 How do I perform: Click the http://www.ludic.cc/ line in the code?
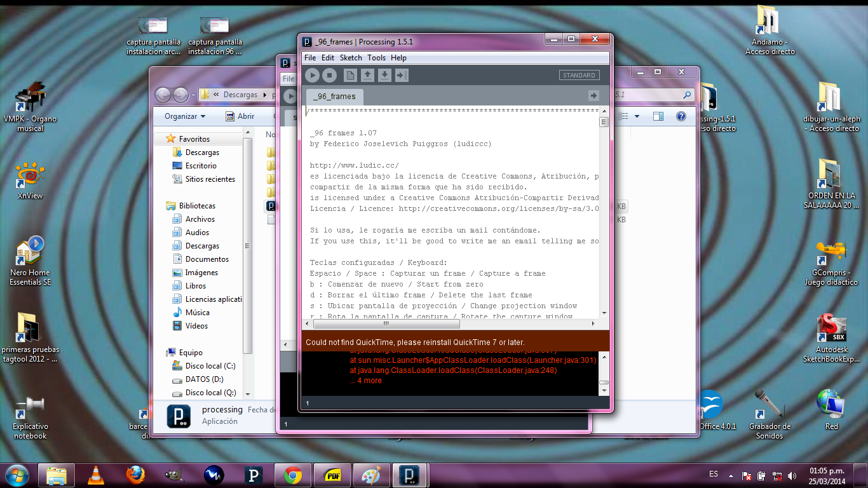pos(354,165)
